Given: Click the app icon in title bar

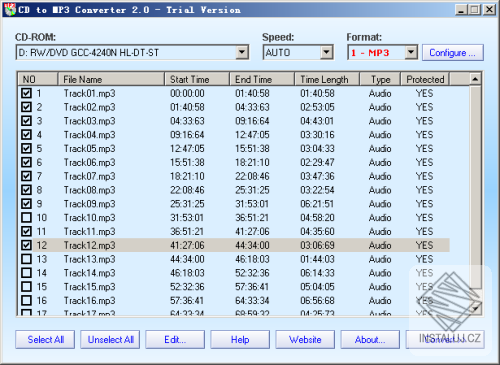Looking at the screenshot, I should (x=10, y=9).
